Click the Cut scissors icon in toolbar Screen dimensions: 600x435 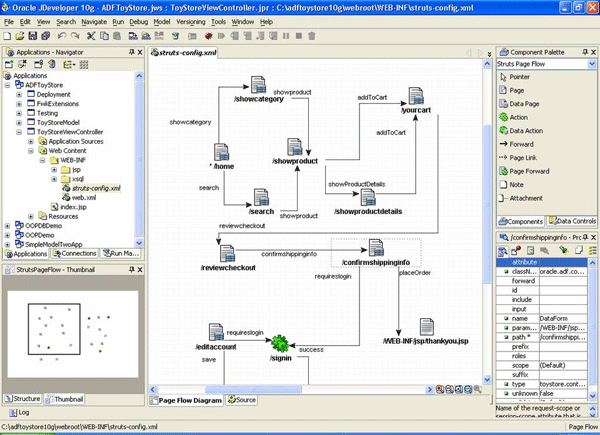tap(90, 35)
